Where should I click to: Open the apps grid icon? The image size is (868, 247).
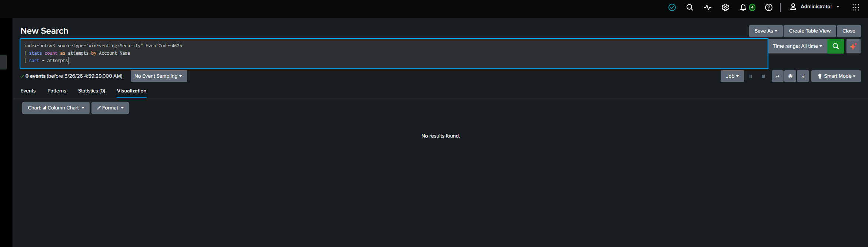coord(855,7)
